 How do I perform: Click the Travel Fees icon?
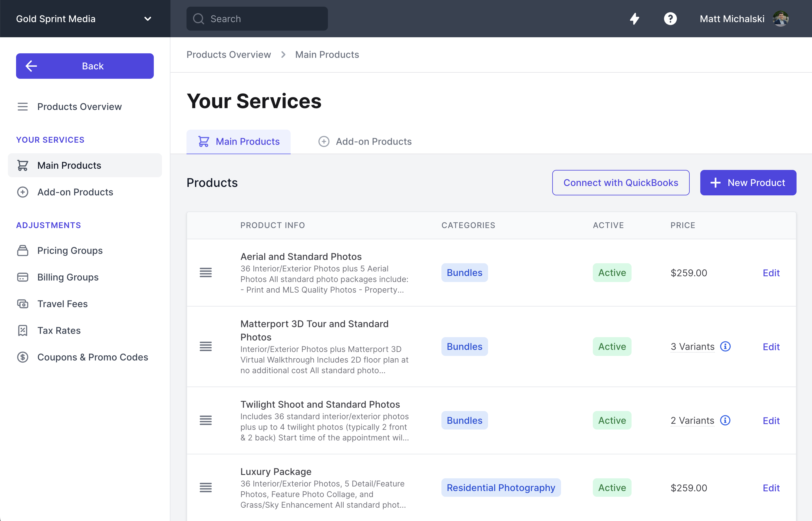click(x=22, y=304)
